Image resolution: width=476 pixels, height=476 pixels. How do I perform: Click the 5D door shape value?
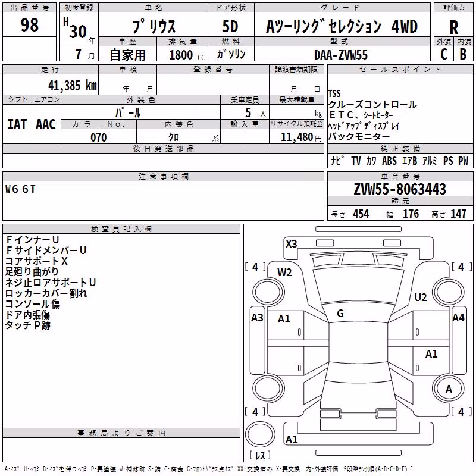click(x=230, y=26)
